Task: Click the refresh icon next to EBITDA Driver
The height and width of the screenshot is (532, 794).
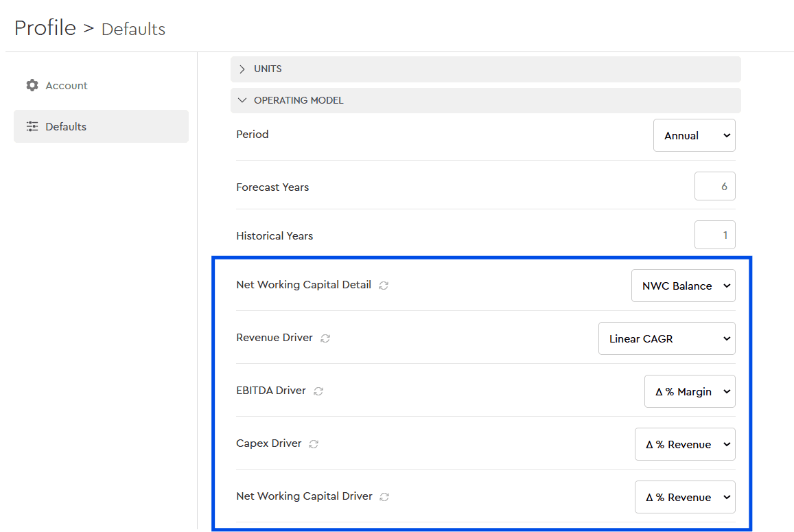Action: point(318,391)
